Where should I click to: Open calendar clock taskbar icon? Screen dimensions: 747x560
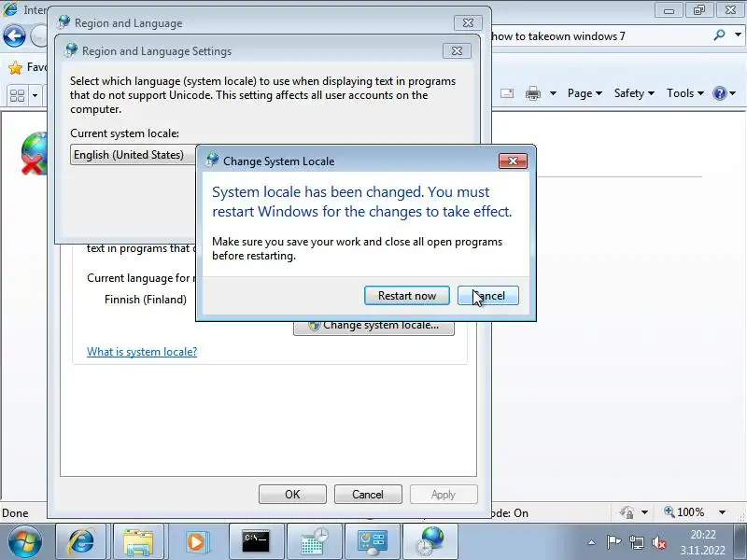[315, 542]
